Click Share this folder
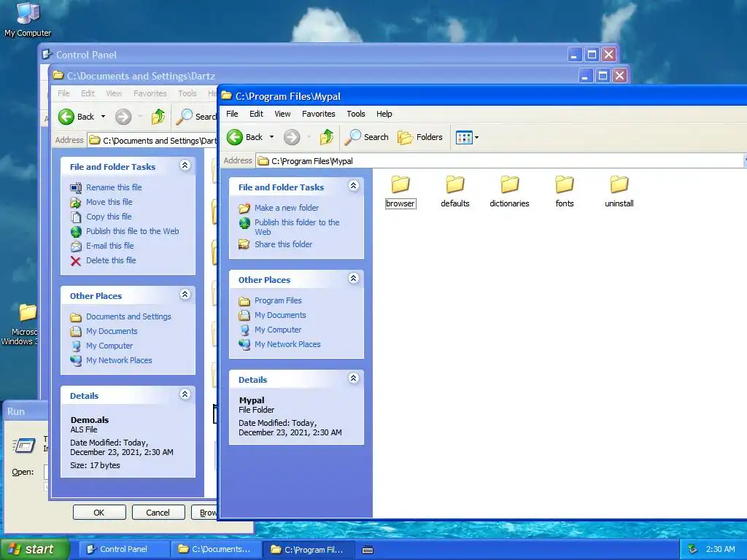The image size is (747, 560). 283,244
